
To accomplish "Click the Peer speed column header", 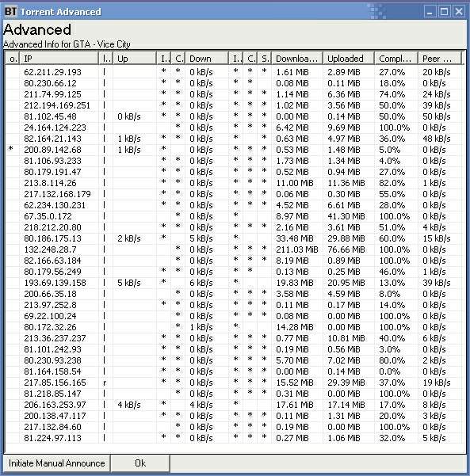I will click(x=440, y=59).
